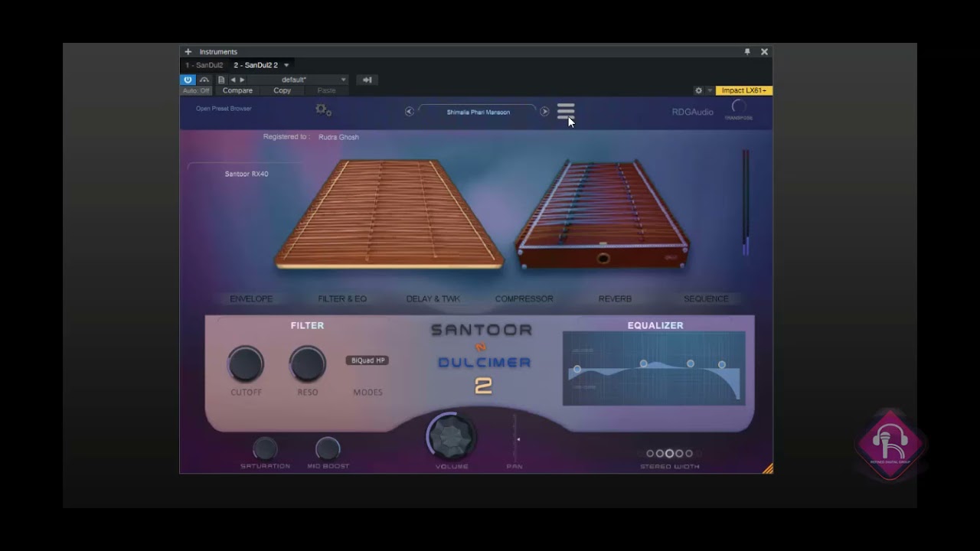Add a new instrument with the plus icon

(x=188, y=52)
